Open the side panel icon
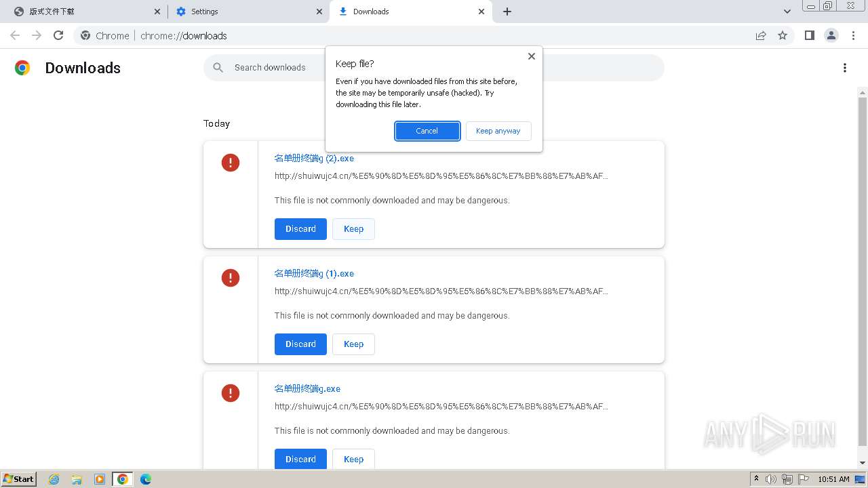The width and height of the screenshot is (868, 488). pyautogui.click(x=810, y=35)
